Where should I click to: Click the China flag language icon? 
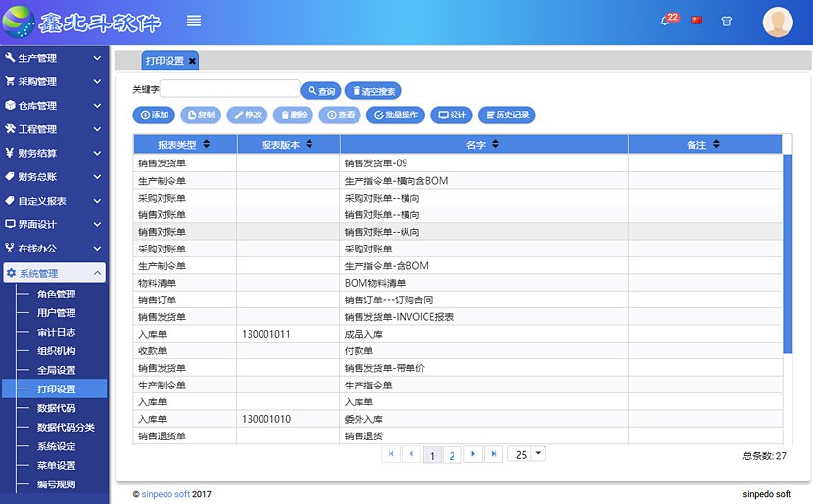pos(696,20)
